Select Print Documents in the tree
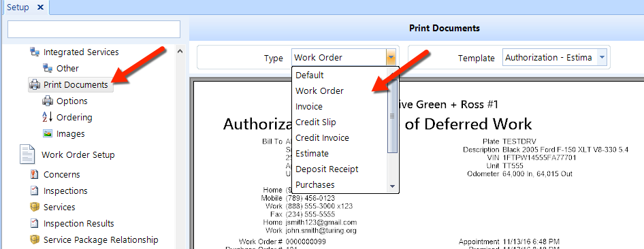The height and width of the screenshot is (249, 644). (76, 85)
